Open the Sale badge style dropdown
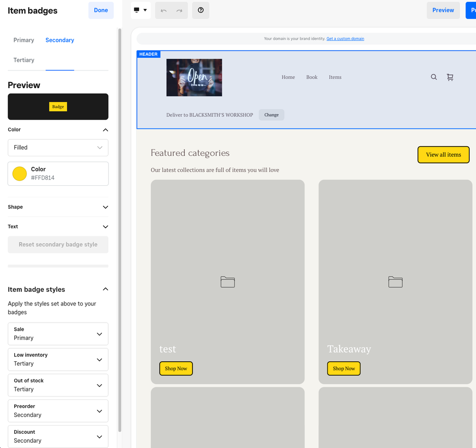This screenshot has height=448, width=476. [x=58, y=334]
